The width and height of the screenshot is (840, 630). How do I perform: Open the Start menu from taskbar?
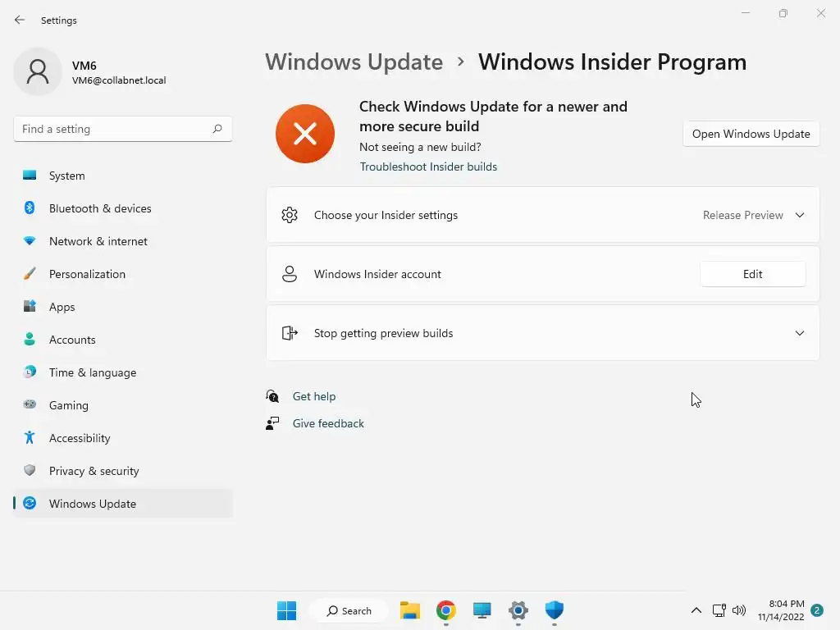(x=286, y=610)
